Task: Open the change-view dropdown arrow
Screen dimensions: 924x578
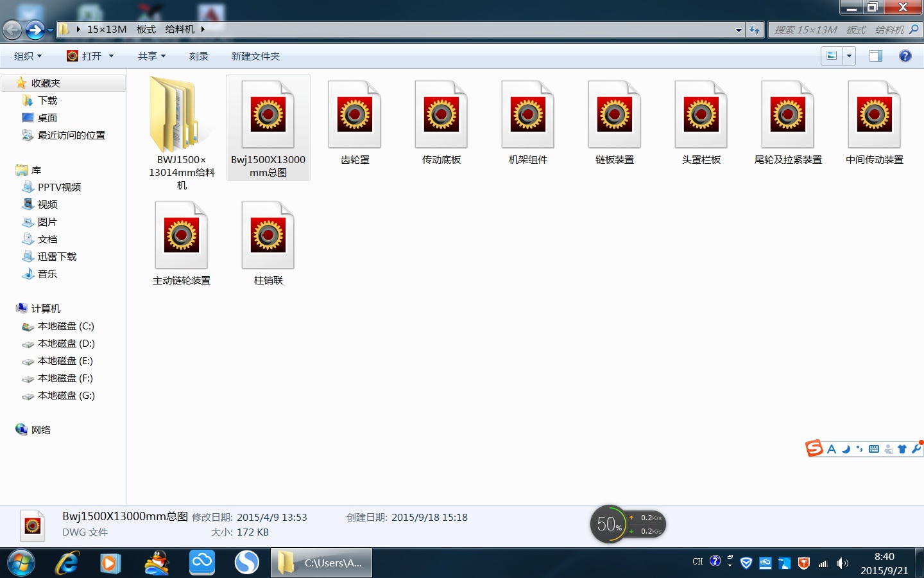Action: (x=848, y=56)
